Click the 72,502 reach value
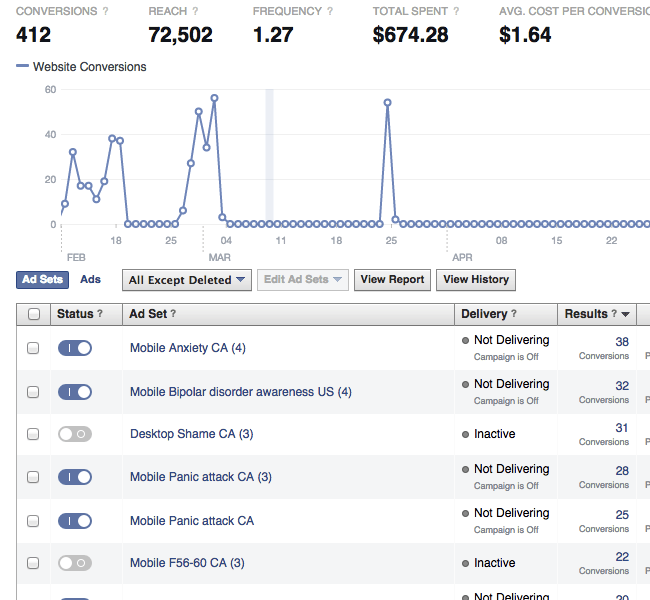Viewport: 650px width, 600px height. pos(181,35)
